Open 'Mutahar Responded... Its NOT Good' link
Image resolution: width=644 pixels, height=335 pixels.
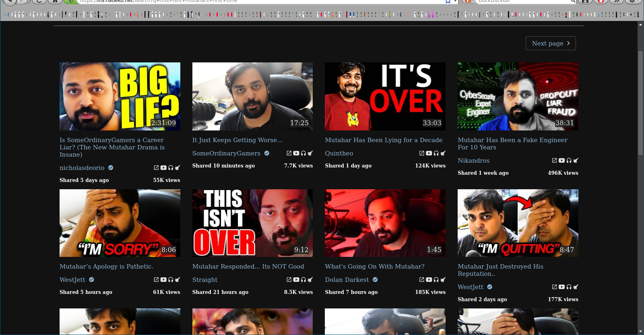tap(248, 267)
